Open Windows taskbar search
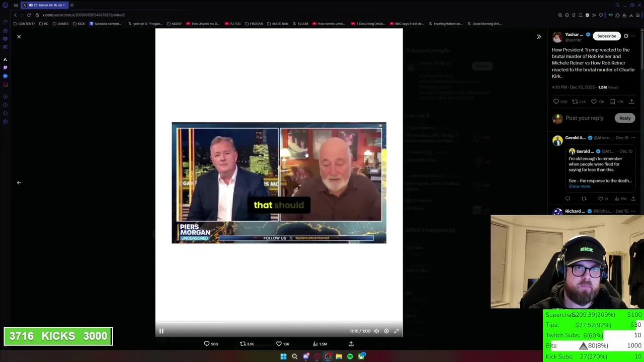Image resolution: width=644 pixels, height=362 pixels. 294,356
